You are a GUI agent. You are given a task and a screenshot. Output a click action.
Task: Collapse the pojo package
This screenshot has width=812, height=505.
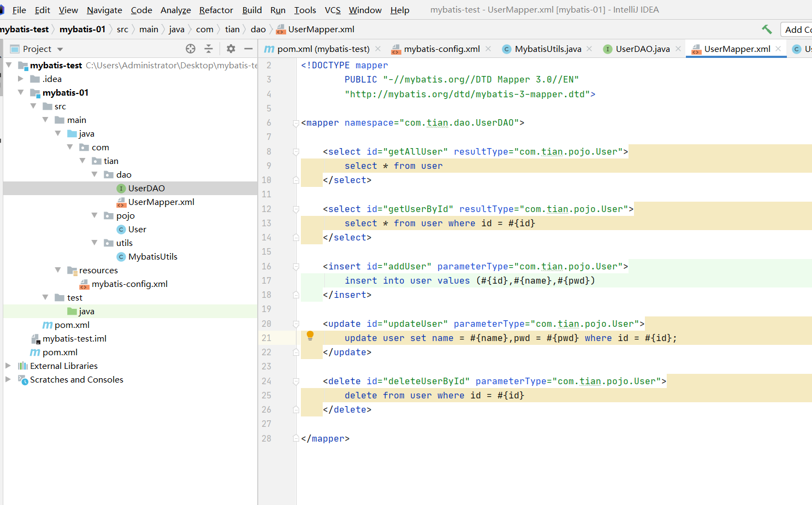tap(94, 215)
